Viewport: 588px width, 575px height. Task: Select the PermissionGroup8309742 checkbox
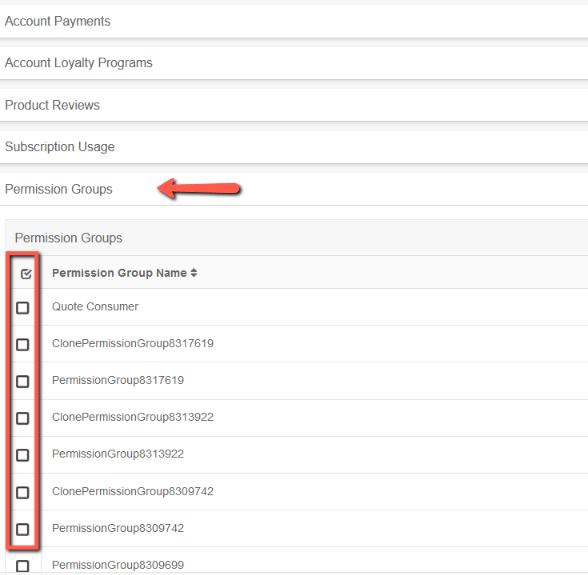click(22, 529)
